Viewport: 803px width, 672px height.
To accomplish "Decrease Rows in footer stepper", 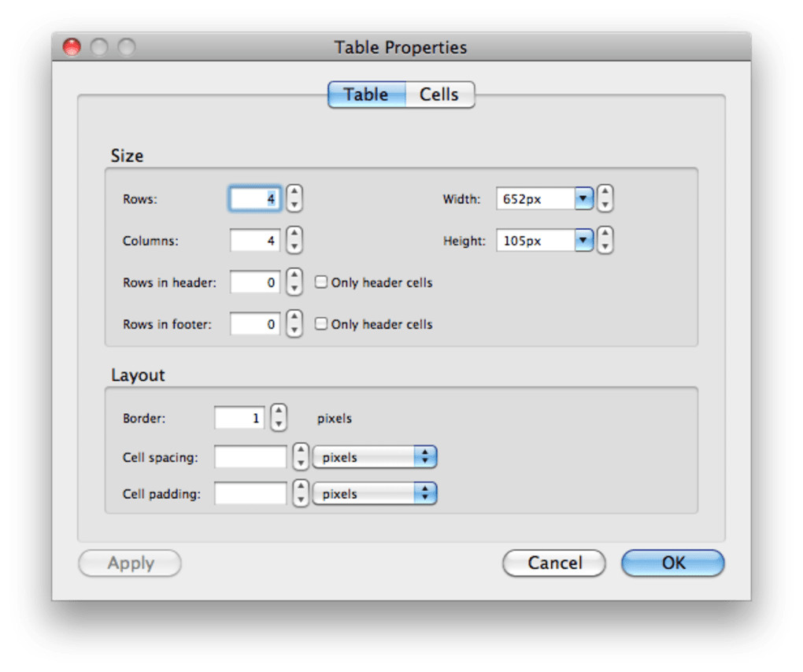I will coord(294,330).
